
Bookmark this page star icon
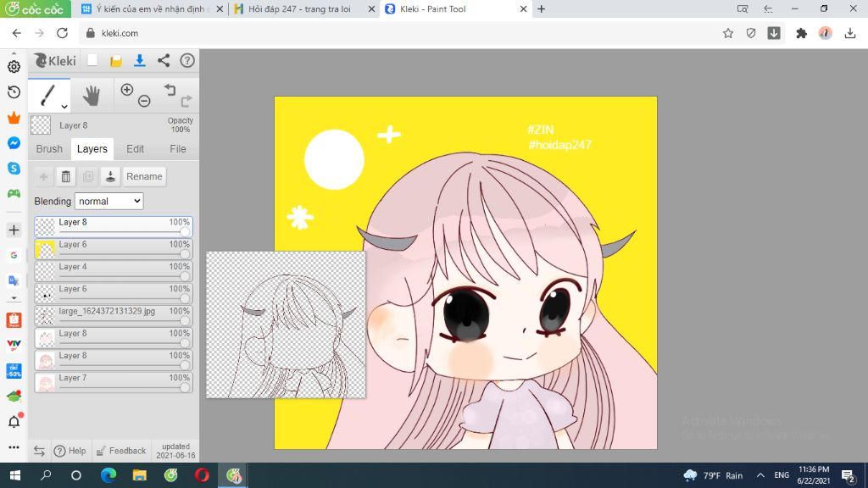pyautogui.click(x=728, y=33)
